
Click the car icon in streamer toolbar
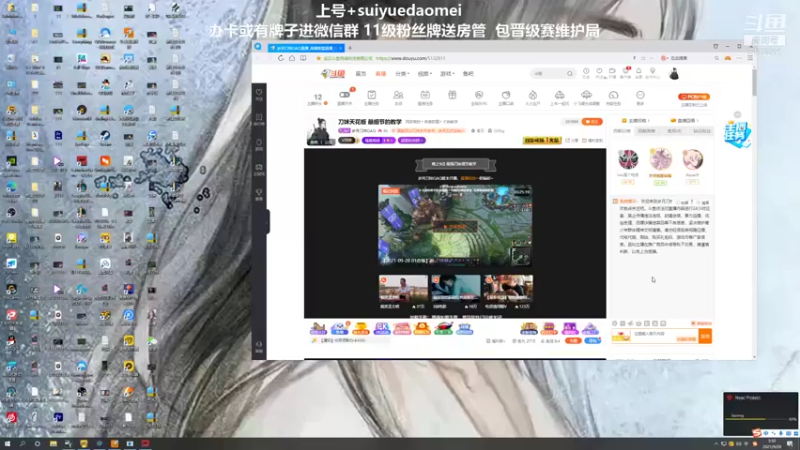point(560,97)
